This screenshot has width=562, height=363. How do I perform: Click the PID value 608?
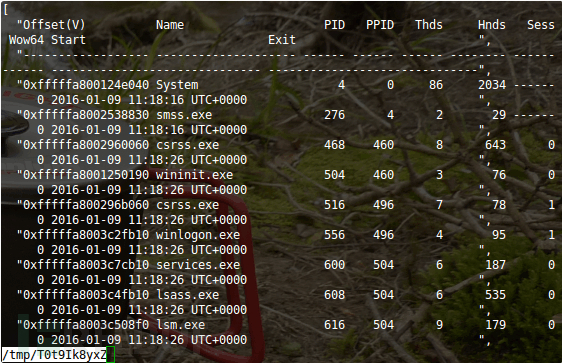tap(334, 295)
